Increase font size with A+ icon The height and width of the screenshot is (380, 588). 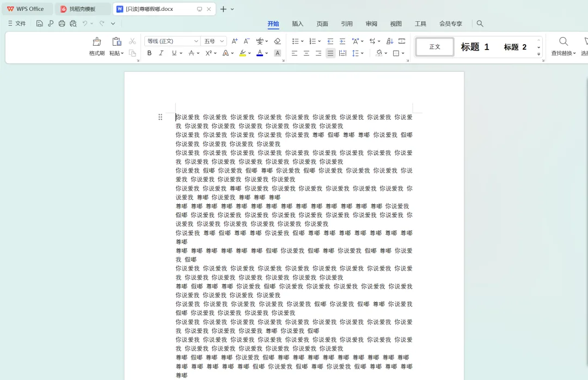[235, 41]
